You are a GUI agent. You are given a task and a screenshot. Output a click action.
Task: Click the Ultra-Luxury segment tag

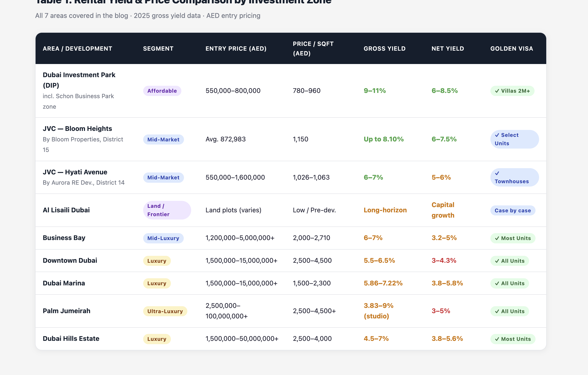point(165,311)
